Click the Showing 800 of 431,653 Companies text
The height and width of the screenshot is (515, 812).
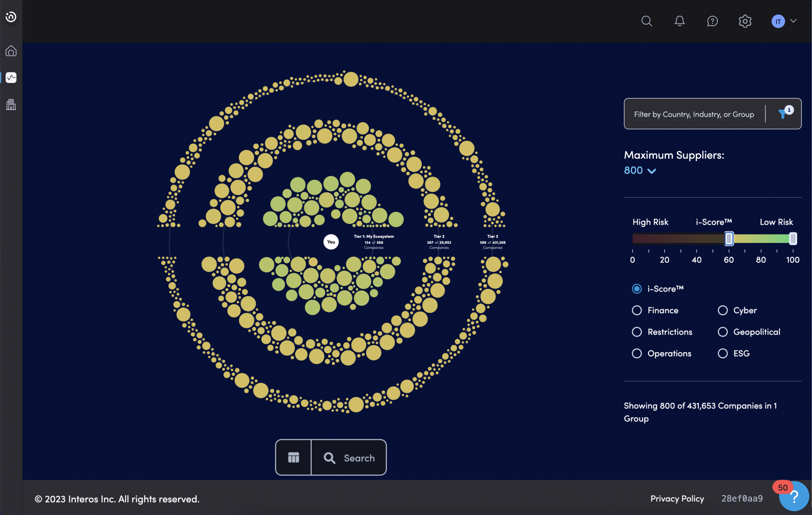pos(700,412)
